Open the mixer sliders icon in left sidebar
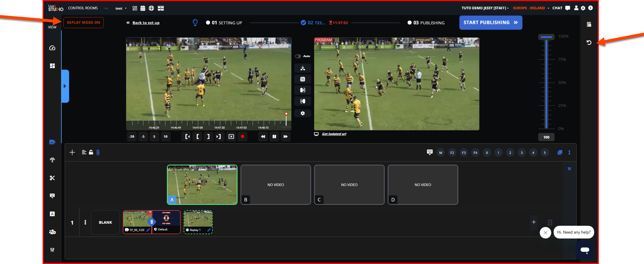The height and width of the screenshot is (264, 644). click(x=52, y=250)
